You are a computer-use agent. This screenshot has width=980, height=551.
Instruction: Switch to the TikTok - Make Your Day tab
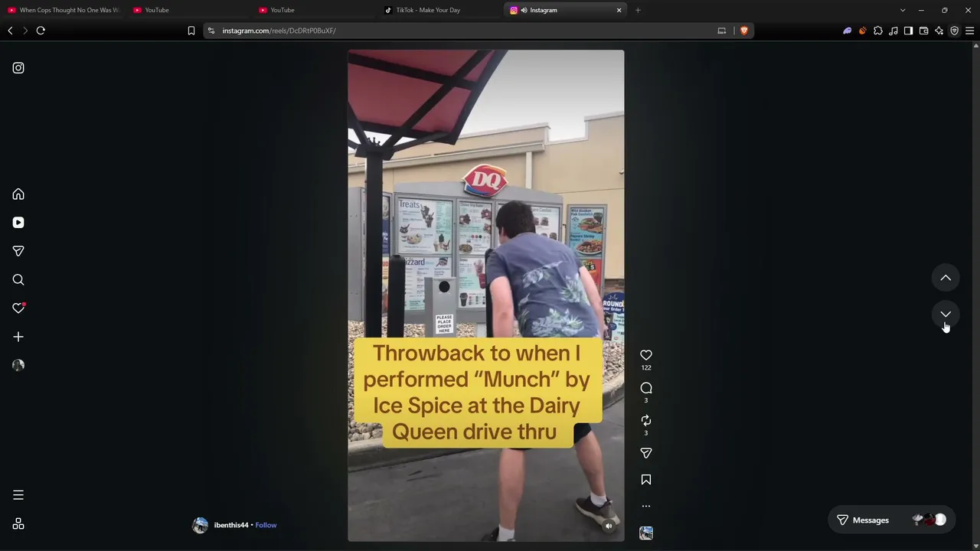(439, 10)
